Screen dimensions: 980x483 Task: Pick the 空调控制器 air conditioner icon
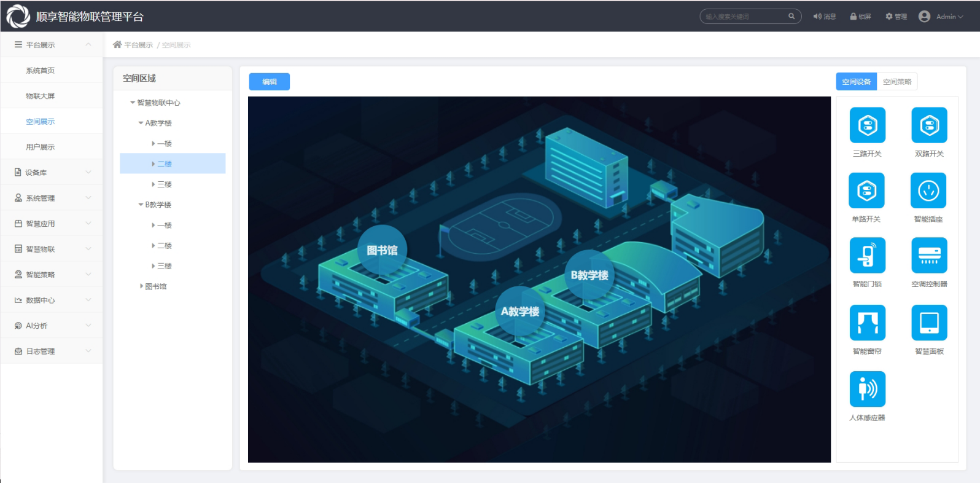tap(929, 255)
